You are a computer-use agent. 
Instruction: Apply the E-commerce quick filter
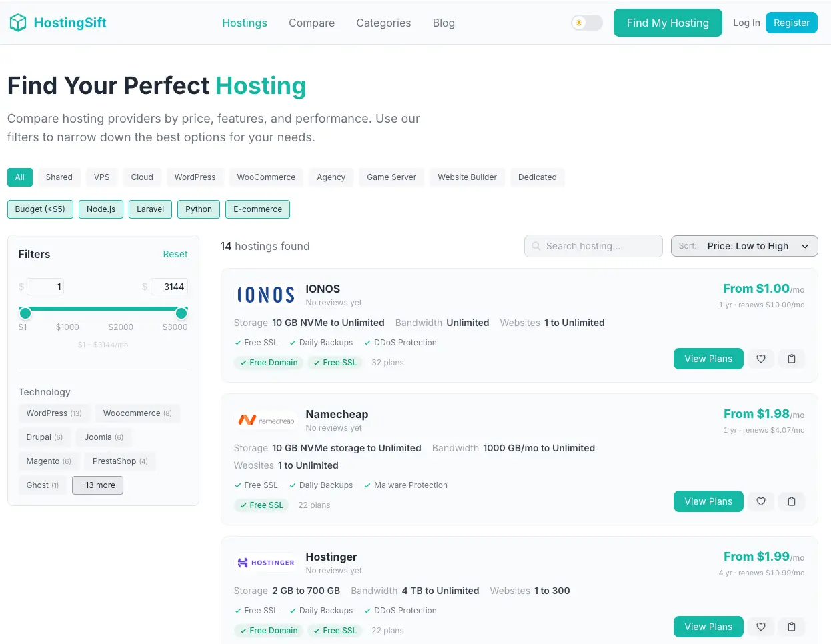point(257,209)
